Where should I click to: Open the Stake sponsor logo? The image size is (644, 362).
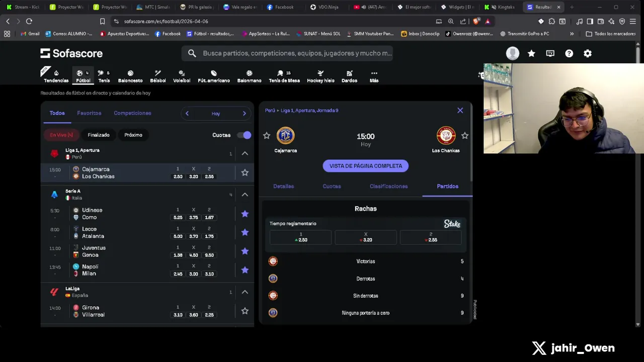(452, 224)
